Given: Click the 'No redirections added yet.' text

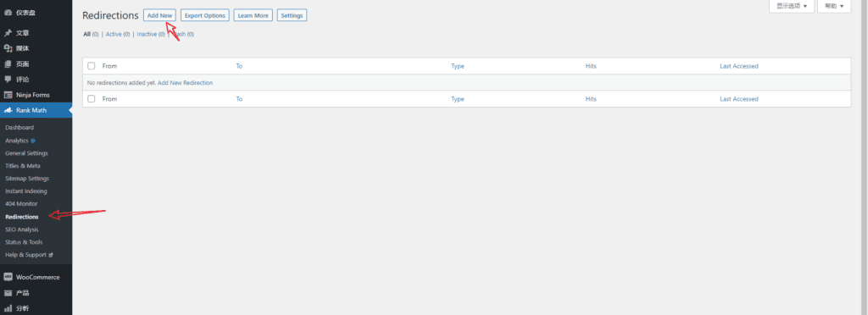Looking at the screenshot, I should tap(122, 82).
